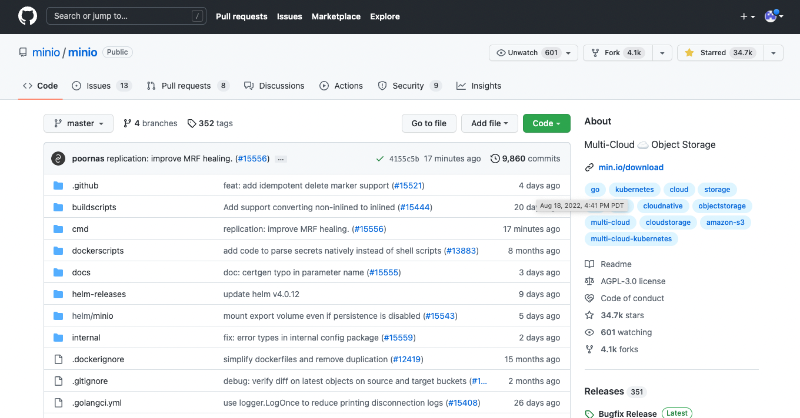Image resolution: width=800 pixels, height=418 pixels.
Task: Click the buildscripts folder icon
Action: pos(58,207)
